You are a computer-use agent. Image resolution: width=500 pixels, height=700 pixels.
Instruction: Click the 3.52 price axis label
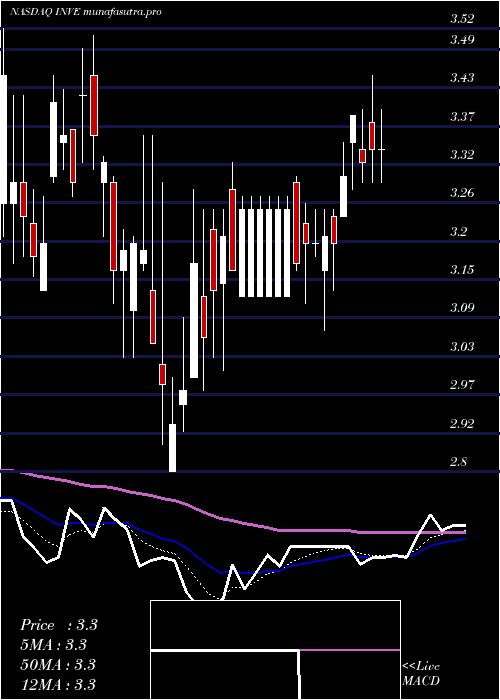pyautogui.click(x=462, y=19)
